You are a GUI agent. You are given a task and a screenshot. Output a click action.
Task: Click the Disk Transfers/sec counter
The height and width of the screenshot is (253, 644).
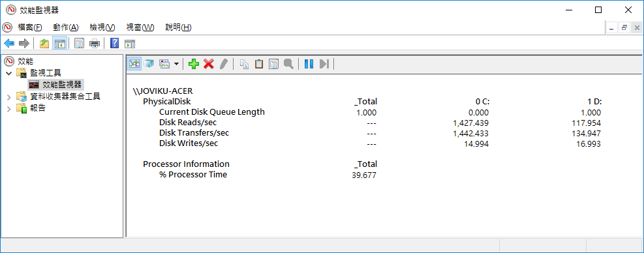tap(194, 133)
